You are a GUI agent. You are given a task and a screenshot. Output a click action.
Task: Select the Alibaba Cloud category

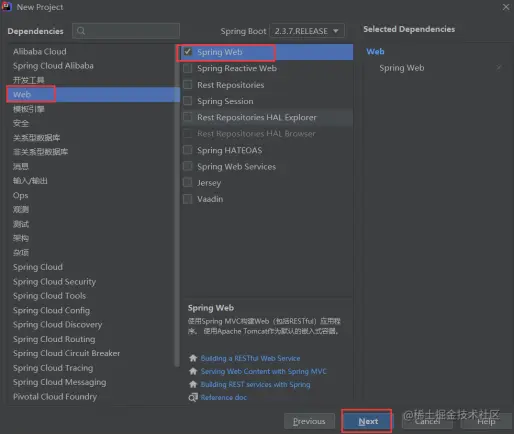[x=39, y=51]
